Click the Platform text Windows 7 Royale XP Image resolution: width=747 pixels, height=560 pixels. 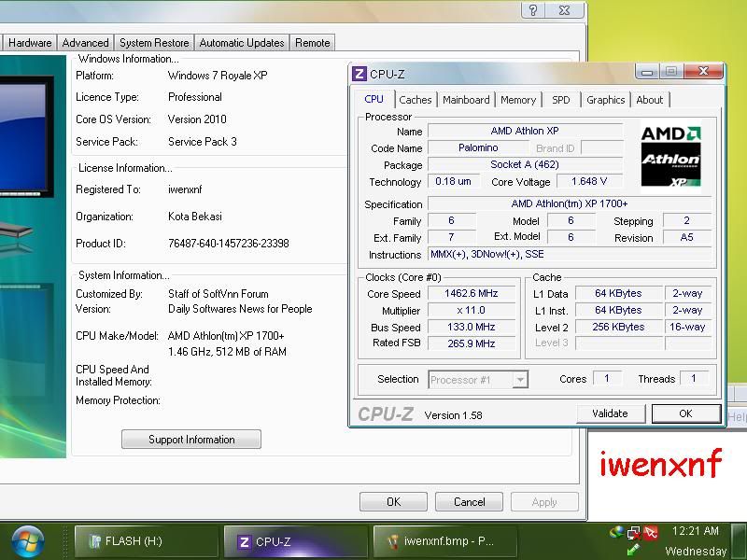pyautogui.click(x=218, y=76)
